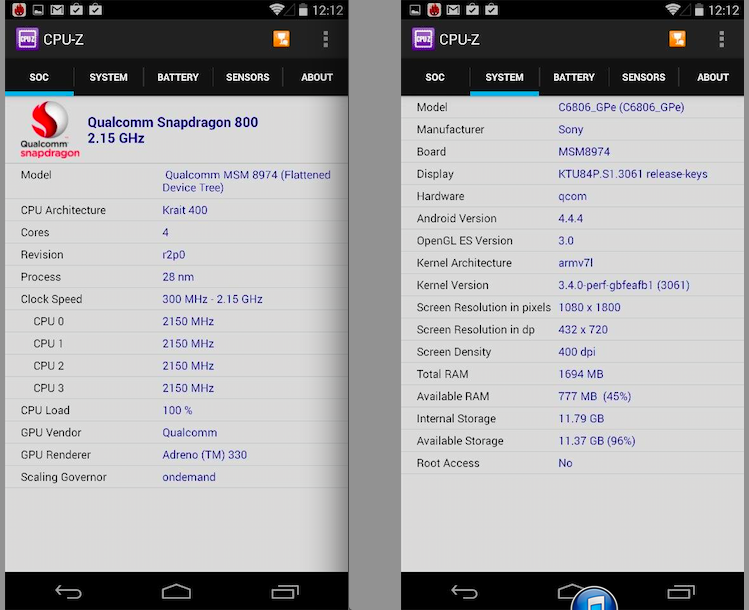Tap the orange validation icon on the System screen
The height and width of the screenshot is (610, 749).
[678, 39]
